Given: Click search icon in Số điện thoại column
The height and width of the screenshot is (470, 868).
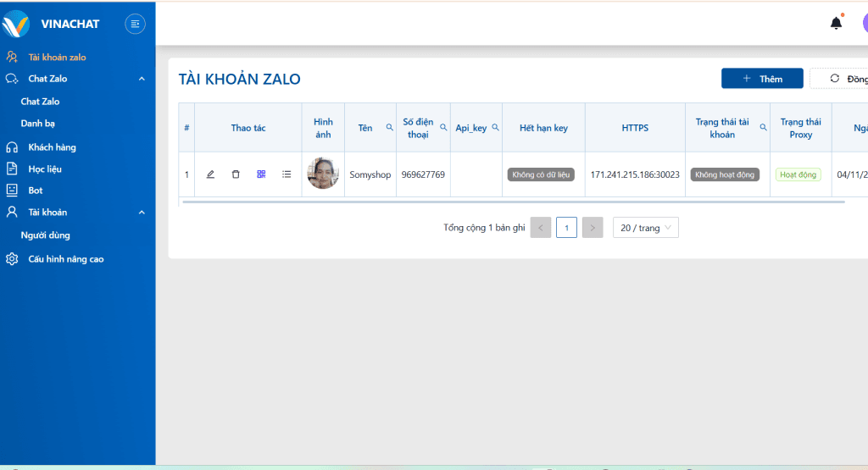Looking at the screenshot, I should 443,128.
